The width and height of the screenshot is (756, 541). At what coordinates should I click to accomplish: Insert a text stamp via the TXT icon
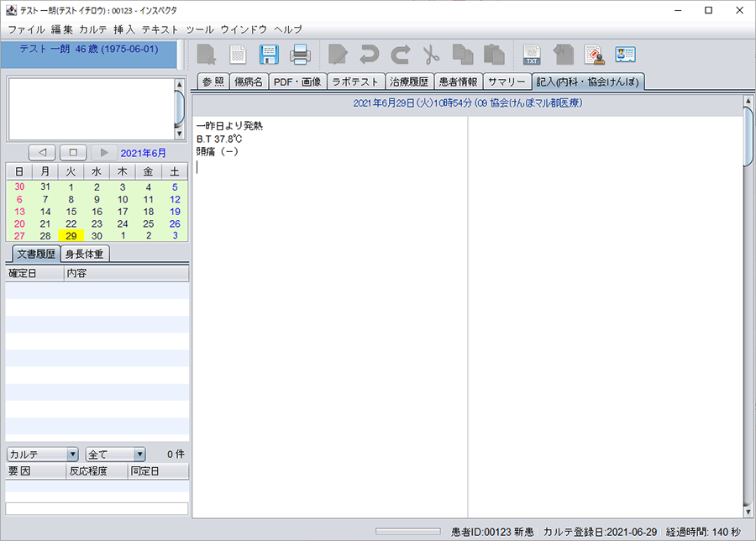pyautogui.click(x=531, y=55)
